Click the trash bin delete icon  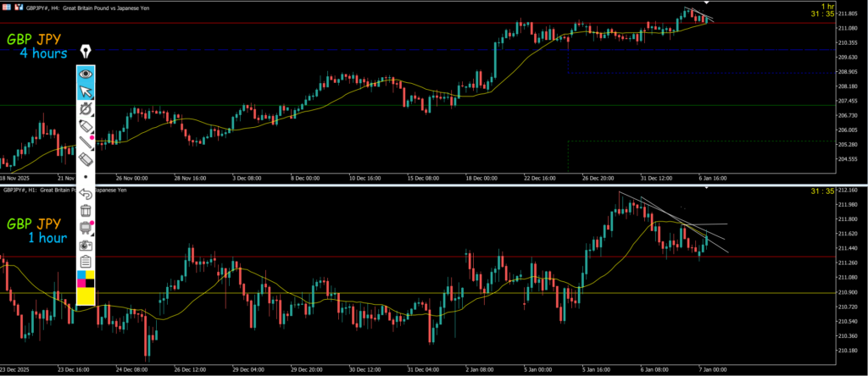pyautogui.click(x=86, y=210)
